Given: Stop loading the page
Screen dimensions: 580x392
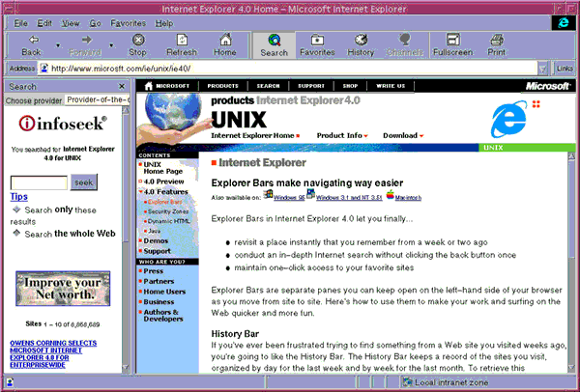Looking at the screenshot, I should tap(138, 43).
